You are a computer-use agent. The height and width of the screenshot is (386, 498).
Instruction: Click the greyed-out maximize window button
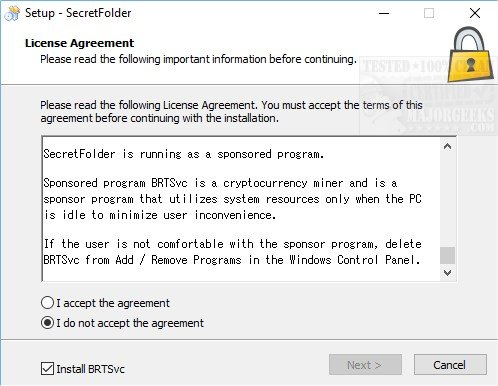click(429, 13)
